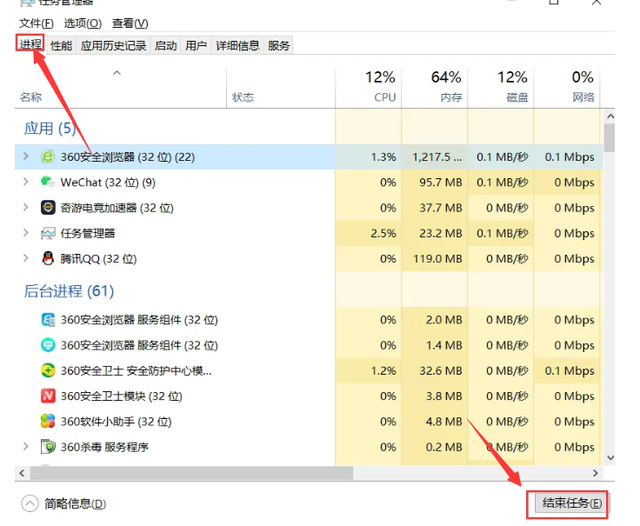Viewport: 640px width, 526px height.
Task: Switch to the 应用历史记录 tab
Action: 113,45
